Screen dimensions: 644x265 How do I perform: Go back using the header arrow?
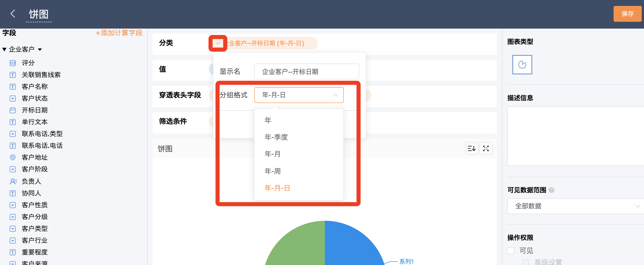pyautogui.click(x=13, y=14)
